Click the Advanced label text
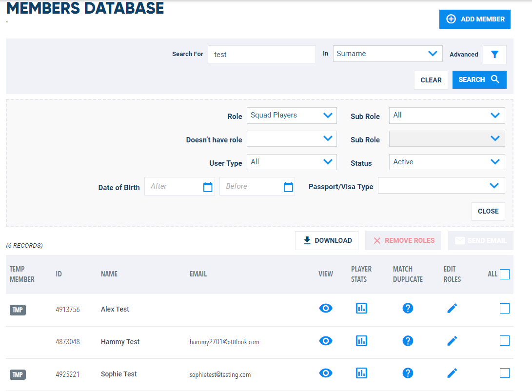The width and height of the screenshot is (532, 392). tap(464, 54)
